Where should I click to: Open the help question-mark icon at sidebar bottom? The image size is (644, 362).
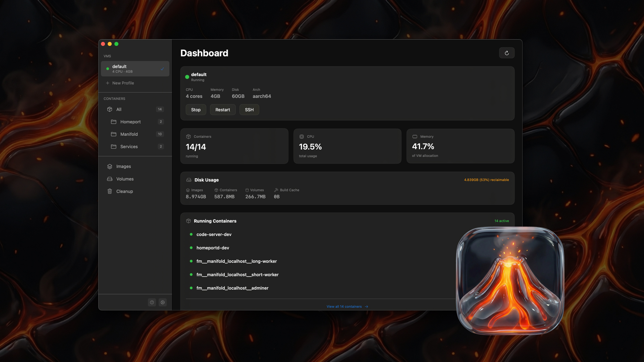click(x=152, y=302)
